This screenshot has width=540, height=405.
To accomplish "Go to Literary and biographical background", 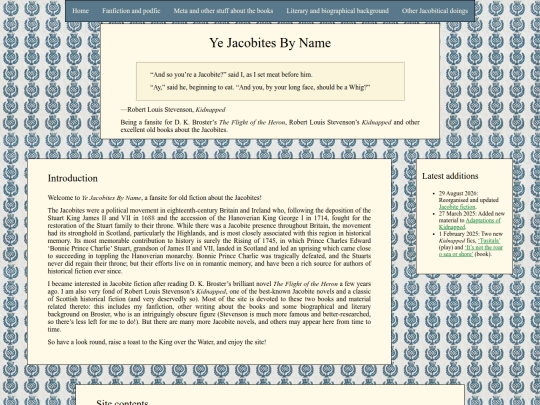I will [x=338, y=11].
